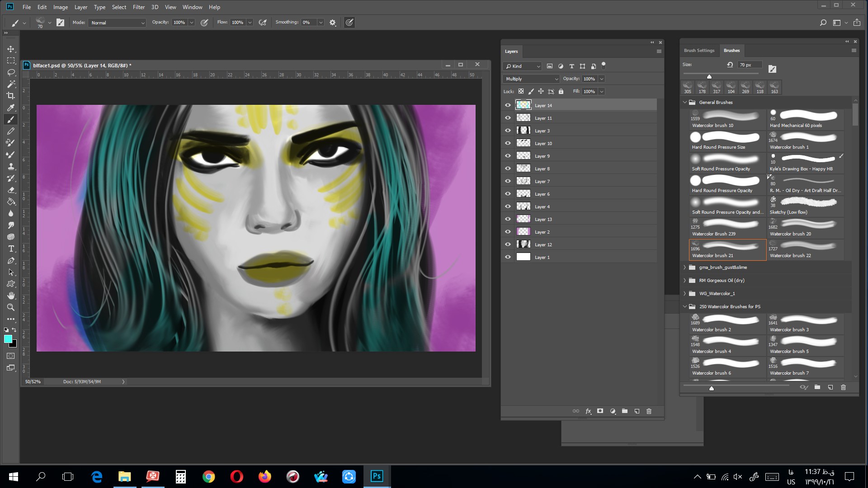Select Watercolor brush 3 preset
Screen dimensions: 868x488
pyautogui.click(x=805, y=324)
